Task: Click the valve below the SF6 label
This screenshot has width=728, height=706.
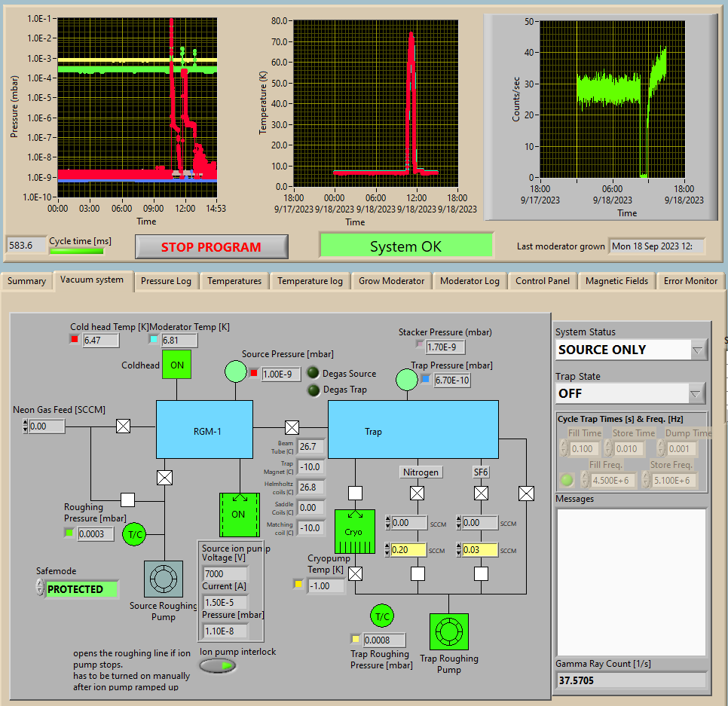Action: coord(481,494)
